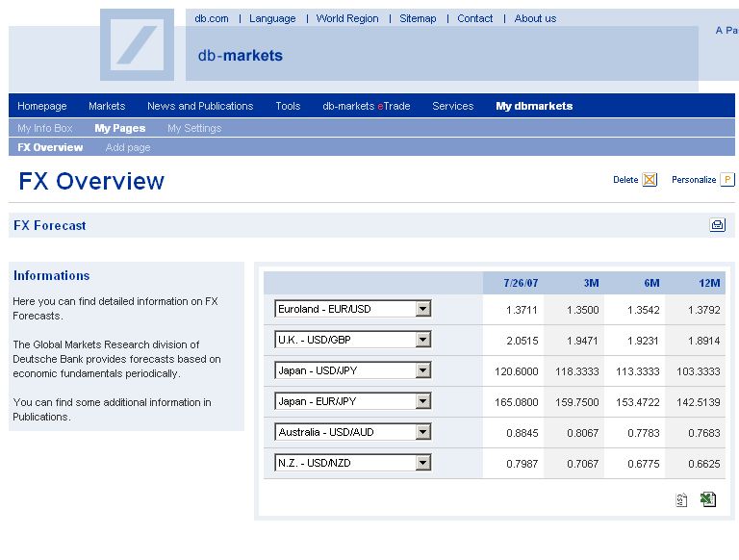The image size is (739, 560).
Task: Click the 3M column header
Action: (x=592, y=283)
